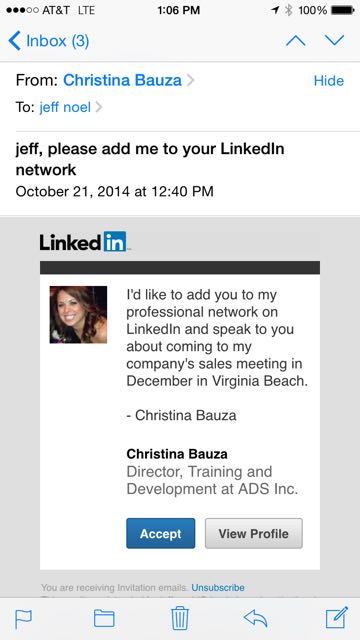Go to next message down arrow

[x=334, y=40]
